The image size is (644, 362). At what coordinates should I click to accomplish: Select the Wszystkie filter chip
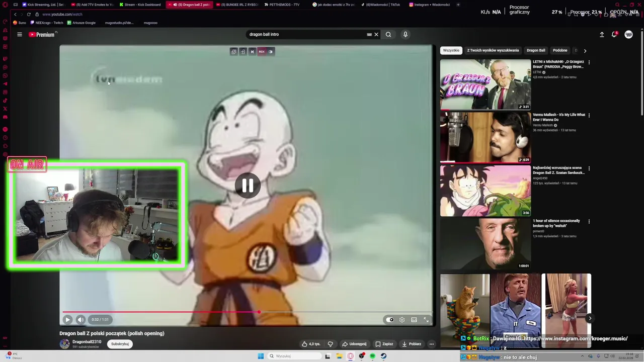(451, 50)
